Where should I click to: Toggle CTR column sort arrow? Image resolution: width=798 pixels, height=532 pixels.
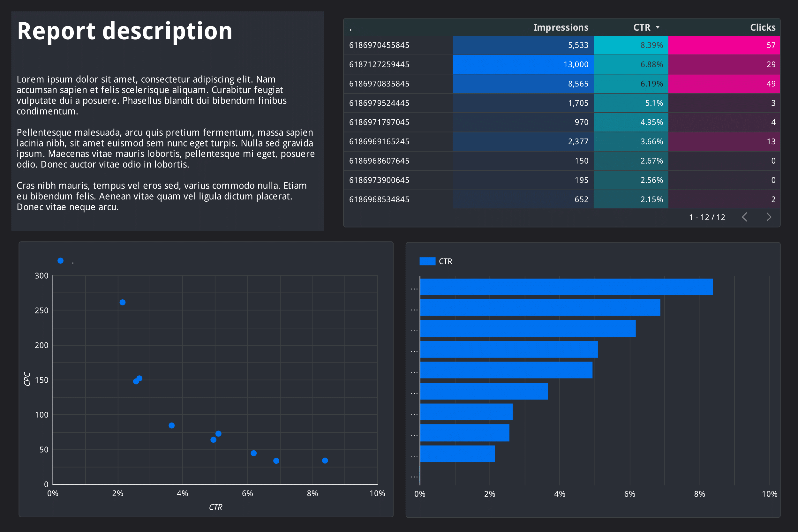pos(658,27)
